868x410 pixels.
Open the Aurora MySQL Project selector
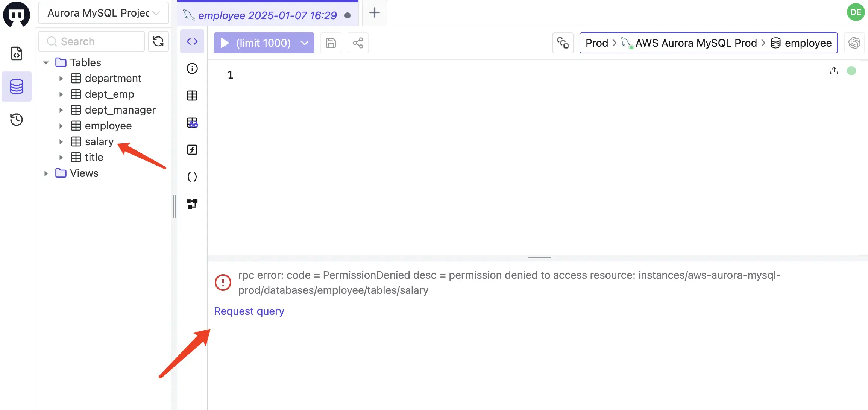[103, 12]
